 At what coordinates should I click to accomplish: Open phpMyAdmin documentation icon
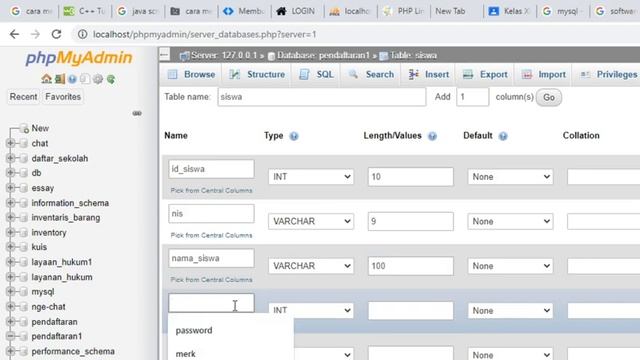72,79
